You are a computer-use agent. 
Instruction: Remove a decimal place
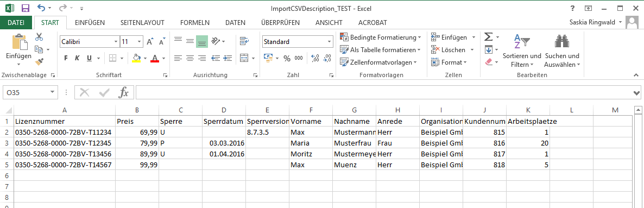pos(327,58)
